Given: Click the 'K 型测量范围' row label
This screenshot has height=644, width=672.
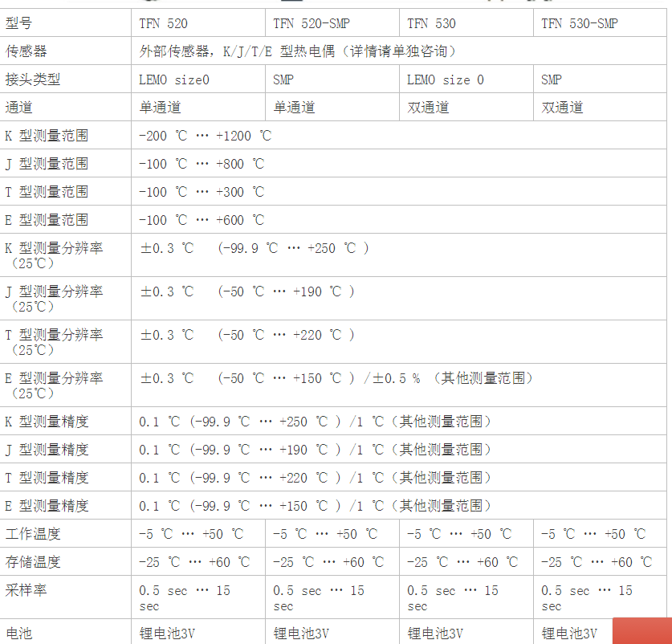Looking at the screenshot, I should (47, 136).
